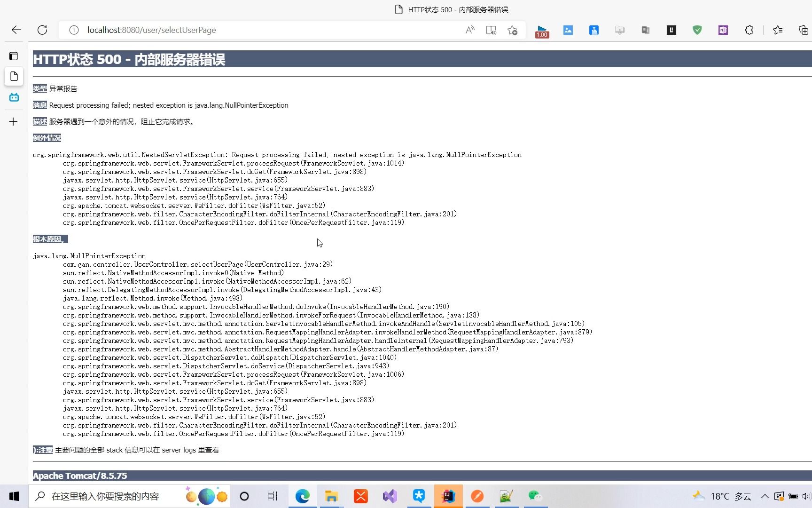
Task: Open the red X app on taskbar
Action: 361,496
